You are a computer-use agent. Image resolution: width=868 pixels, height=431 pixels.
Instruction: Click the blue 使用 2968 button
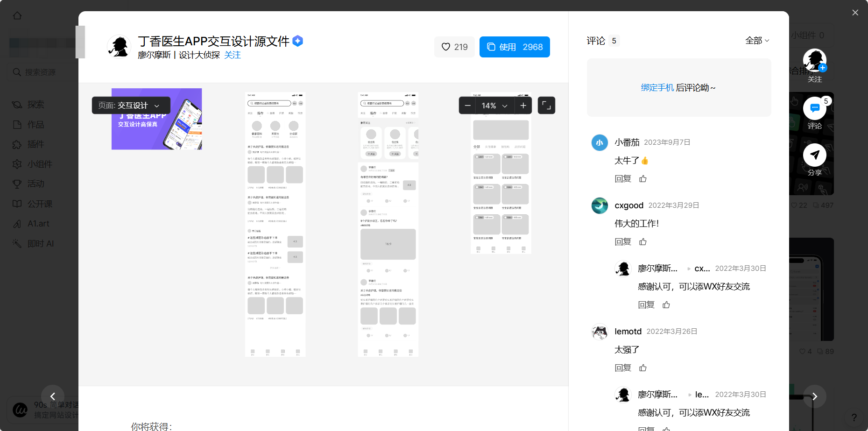pyautogui.click(x=515, y=47)
